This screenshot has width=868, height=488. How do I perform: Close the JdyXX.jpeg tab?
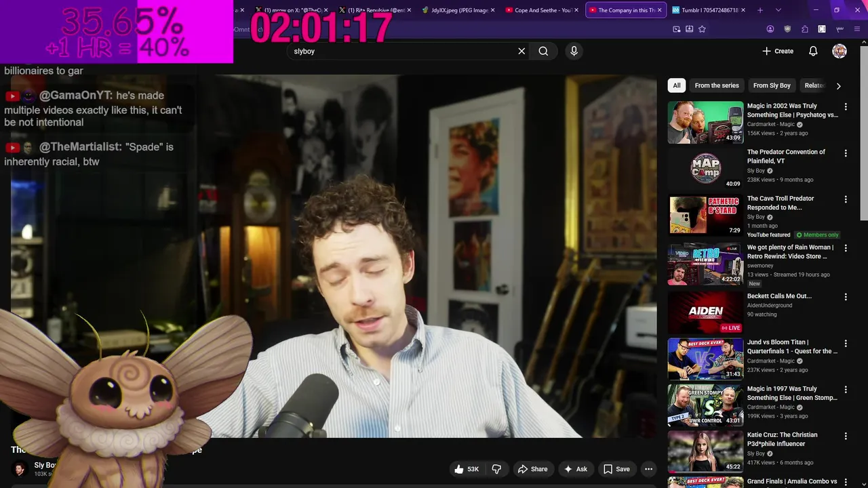point(492,10)
